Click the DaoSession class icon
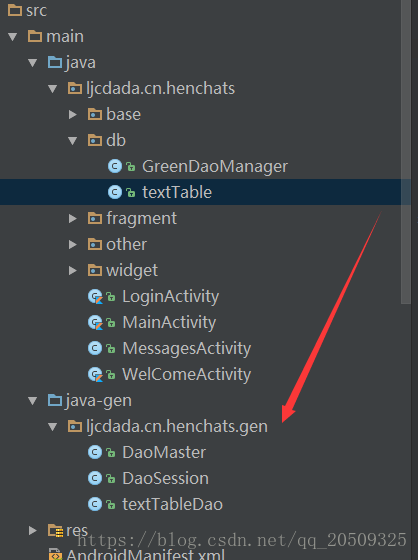This screenshot has width=418, height=560. coord(95,479)
